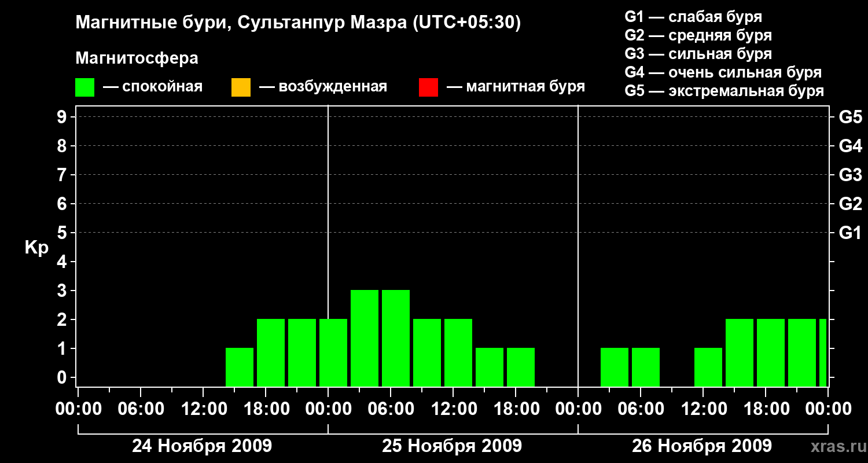Viewport: 868px width, 463px height.
Task: Click the Kp axis value '0'
Action: [63, 377]
